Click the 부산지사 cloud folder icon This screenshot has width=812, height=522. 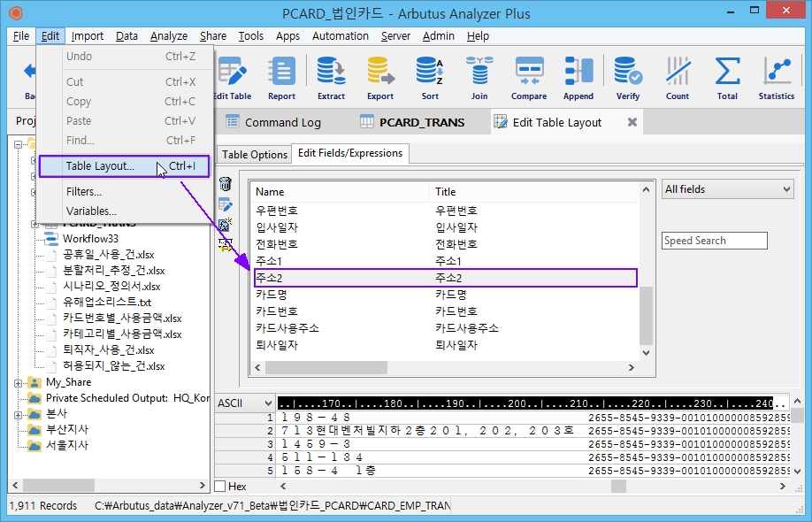point(34,430)
